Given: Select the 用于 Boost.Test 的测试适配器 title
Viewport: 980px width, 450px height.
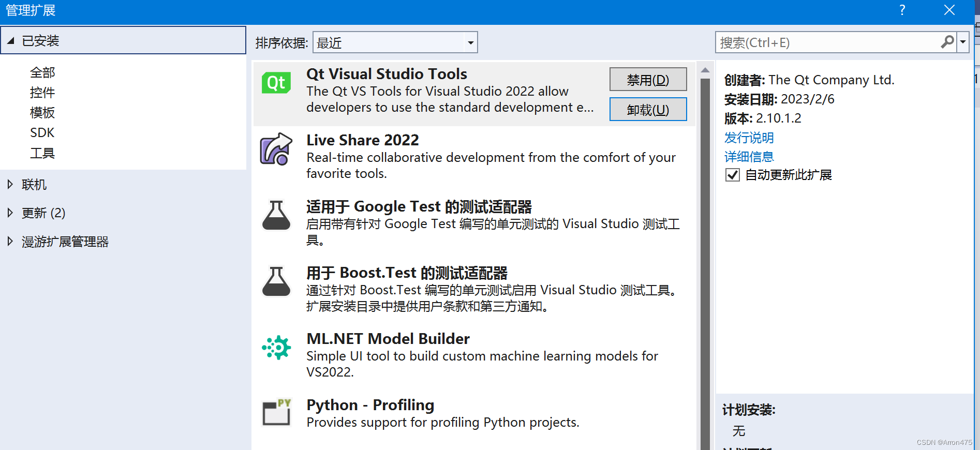Looking at the screenshot, I should (x=407, y=273).
